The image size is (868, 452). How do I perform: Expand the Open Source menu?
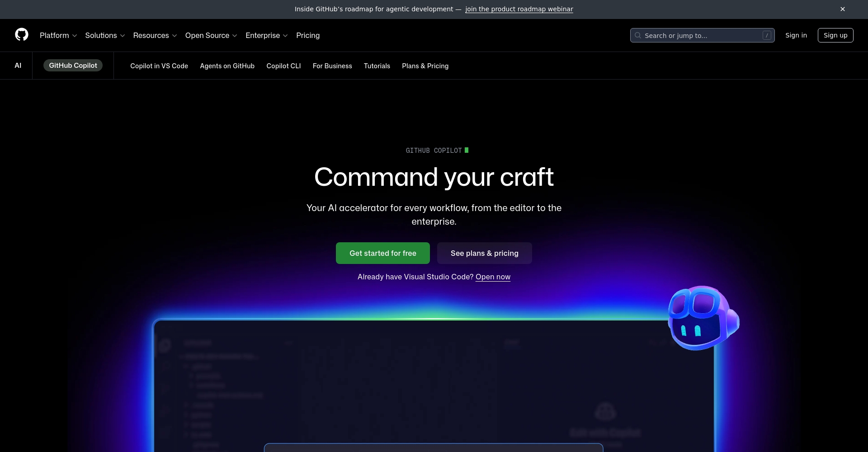click(x=211, y=35)
